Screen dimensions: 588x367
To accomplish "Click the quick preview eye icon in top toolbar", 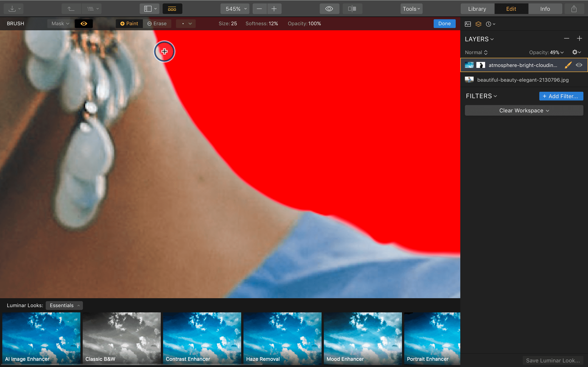I will tap(329, 8).
